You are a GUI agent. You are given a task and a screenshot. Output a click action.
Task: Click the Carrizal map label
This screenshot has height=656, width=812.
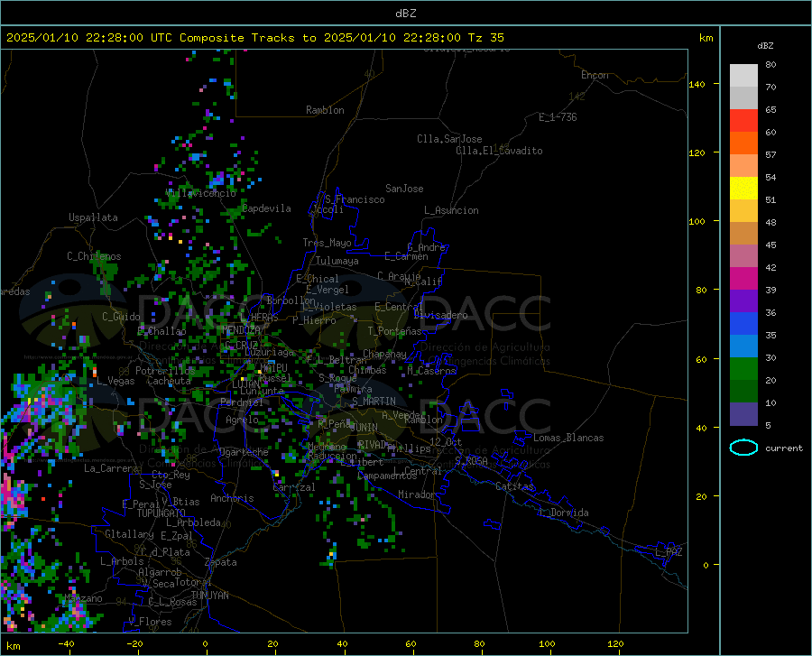click(293, 487)
